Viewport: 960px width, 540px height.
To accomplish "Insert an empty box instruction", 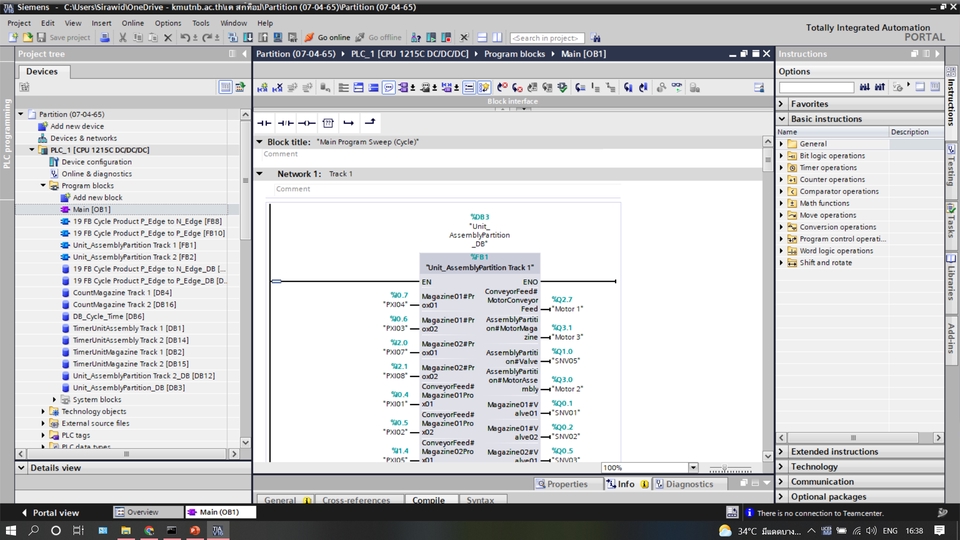I will (328, 123).
